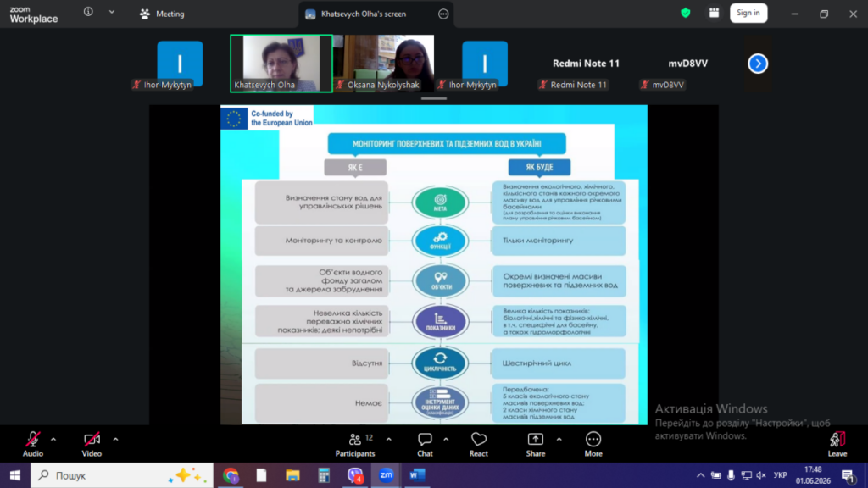Start video with the Video button

(x=92, y=444)
